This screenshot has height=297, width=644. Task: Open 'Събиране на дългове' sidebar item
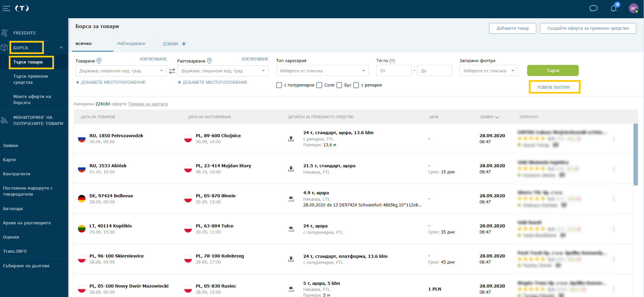pyautogui.click(x=26, y=266)
